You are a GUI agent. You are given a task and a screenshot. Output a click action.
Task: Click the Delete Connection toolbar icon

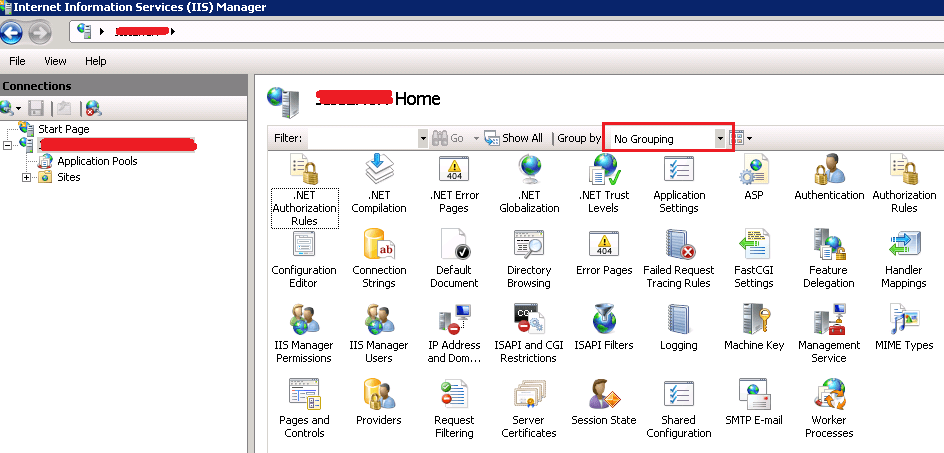93,108
